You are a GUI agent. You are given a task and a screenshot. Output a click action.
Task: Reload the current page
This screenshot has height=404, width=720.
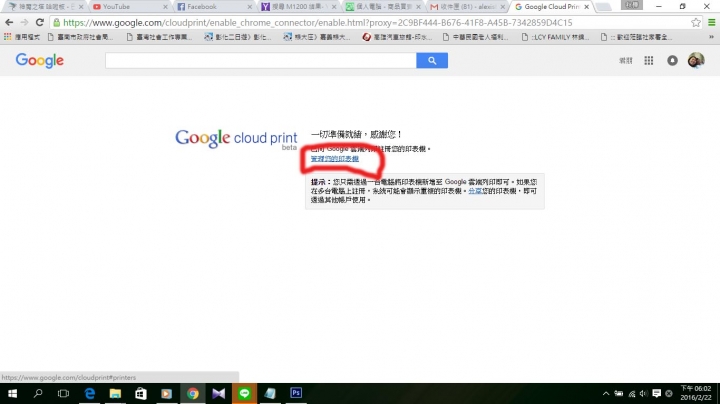tap(39, 22)
